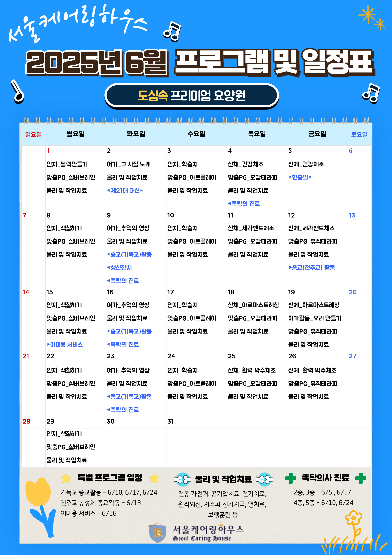
Task: Click the 도심속 프리미엄 요양원 banner
Action: point(192,96)
